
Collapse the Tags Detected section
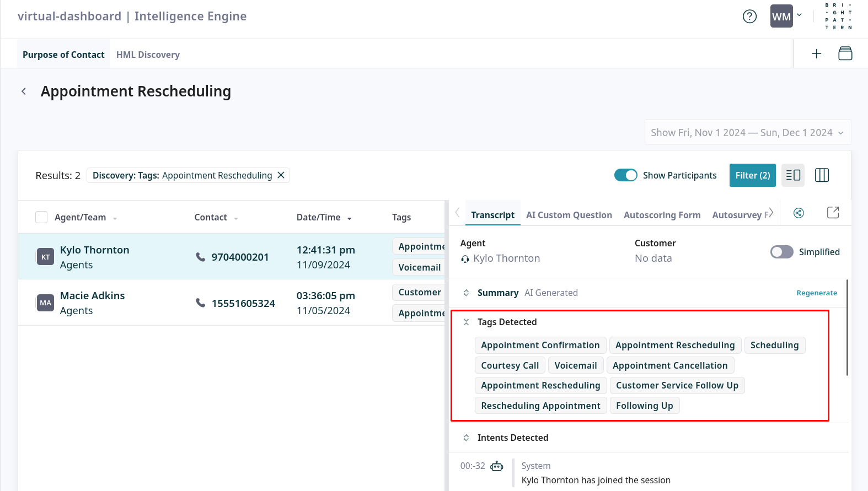pyautogui.click(x=466, y=322)
